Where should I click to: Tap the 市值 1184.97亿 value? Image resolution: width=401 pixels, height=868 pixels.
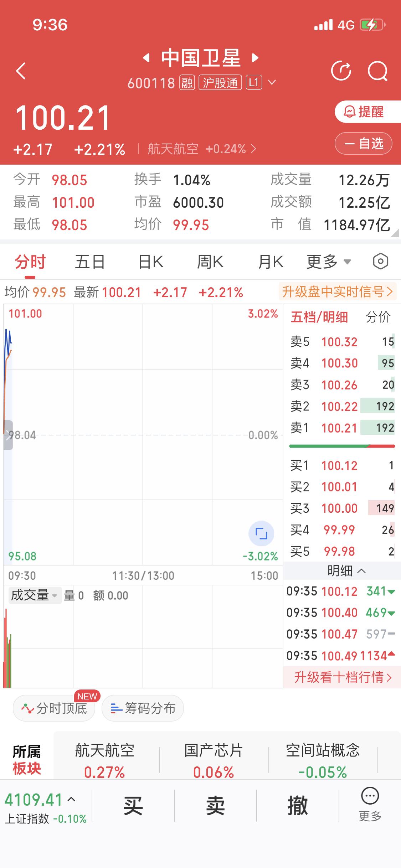(357, 225)
